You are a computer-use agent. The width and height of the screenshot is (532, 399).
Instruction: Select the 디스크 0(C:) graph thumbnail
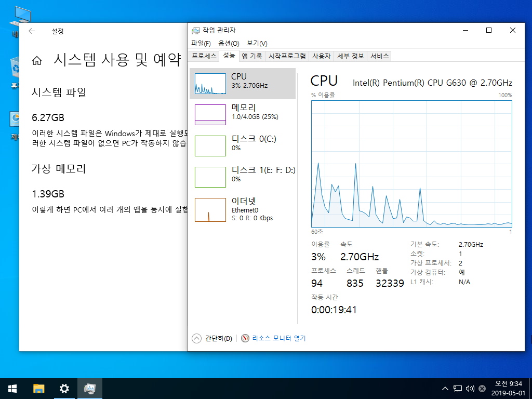click(210, 146)
